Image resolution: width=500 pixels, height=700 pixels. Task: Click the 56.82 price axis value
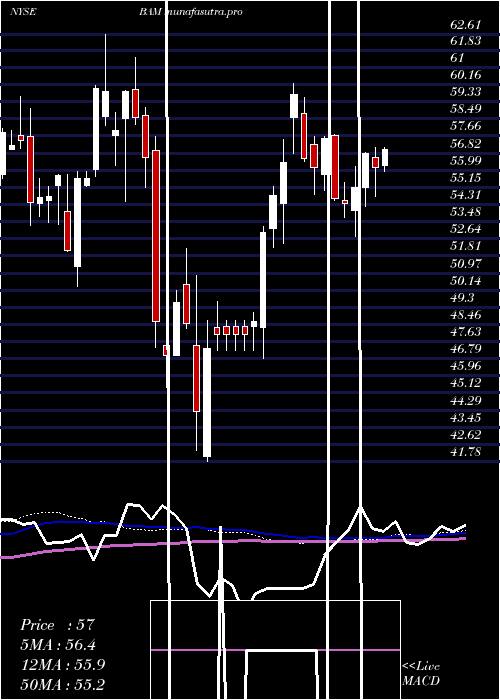point(466,143)
